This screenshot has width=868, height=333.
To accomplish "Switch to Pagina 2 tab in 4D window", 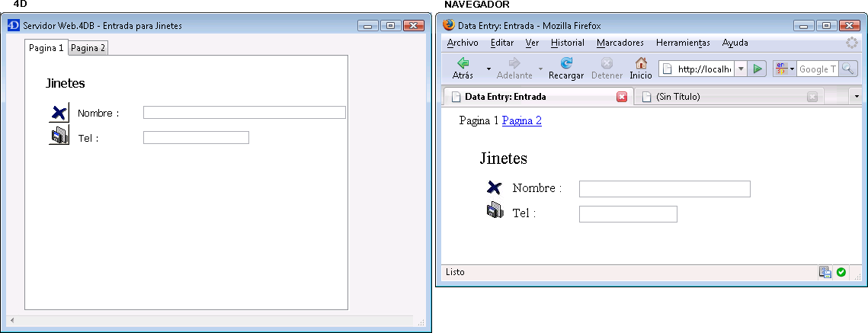I will pos(88,48).
